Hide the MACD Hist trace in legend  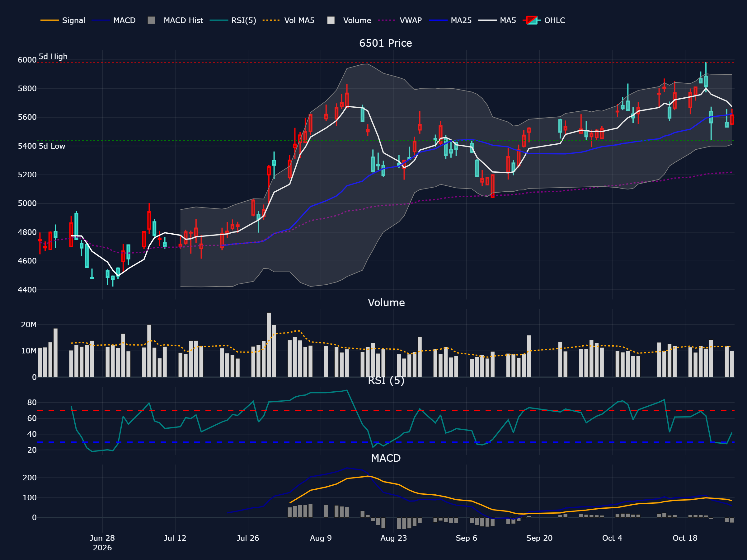point(176,20)
